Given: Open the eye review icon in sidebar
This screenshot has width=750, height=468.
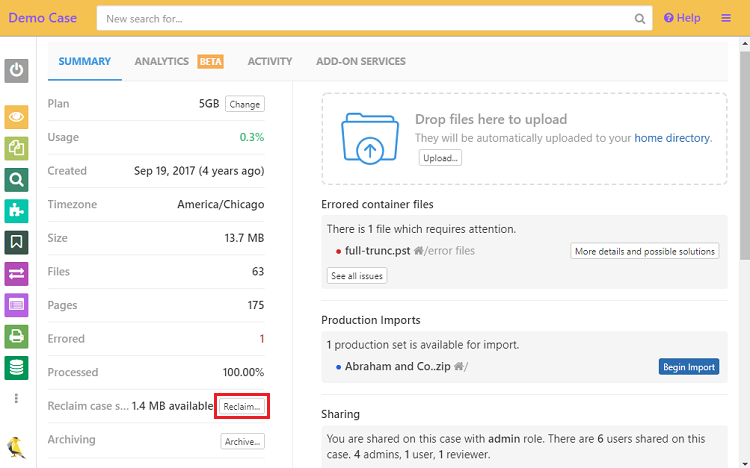Looking at the screenshot, I should click(x=17, y=116).
